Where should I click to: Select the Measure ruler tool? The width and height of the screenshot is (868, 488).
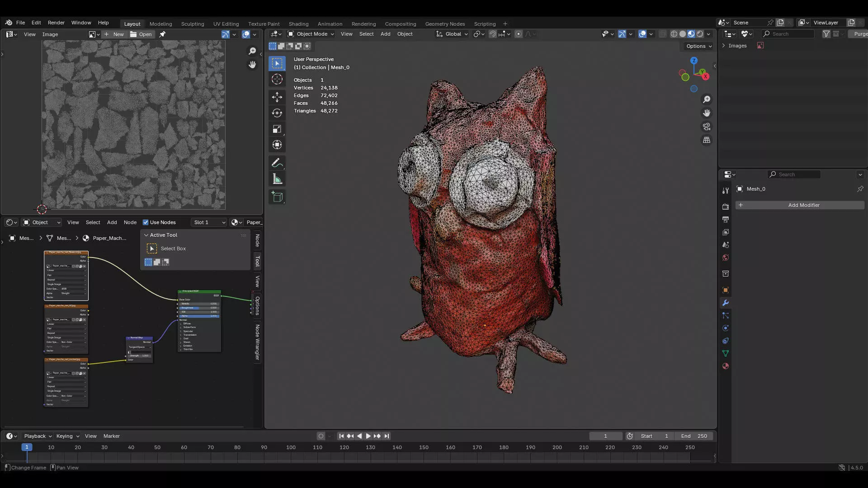(277, 179)
